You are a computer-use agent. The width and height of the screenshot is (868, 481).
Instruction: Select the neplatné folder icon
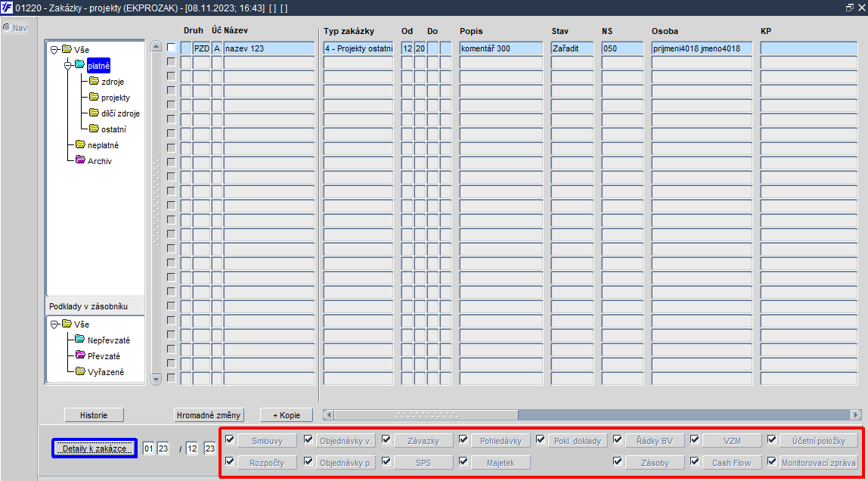[80, 144]
